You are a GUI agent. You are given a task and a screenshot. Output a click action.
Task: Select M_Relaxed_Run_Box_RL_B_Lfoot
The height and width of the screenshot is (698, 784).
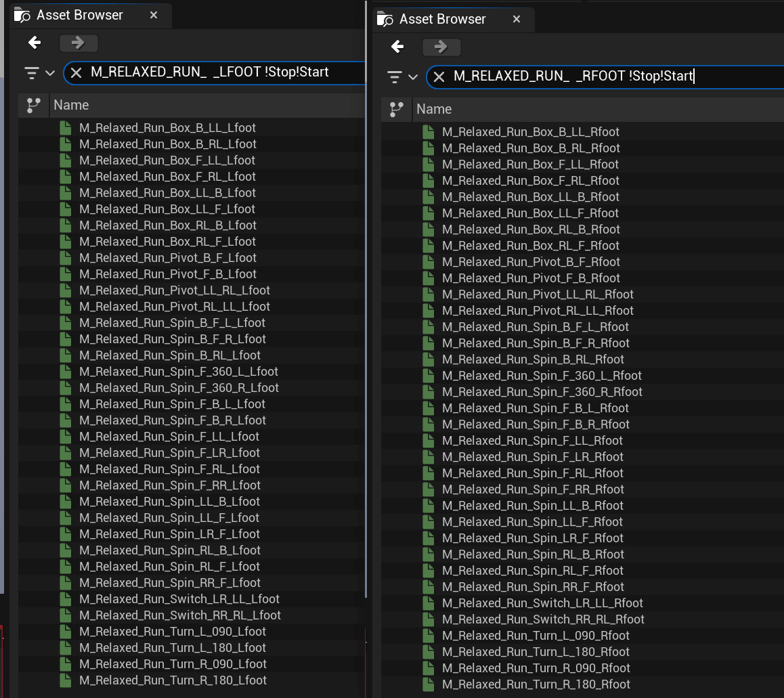tap(168, 225)
